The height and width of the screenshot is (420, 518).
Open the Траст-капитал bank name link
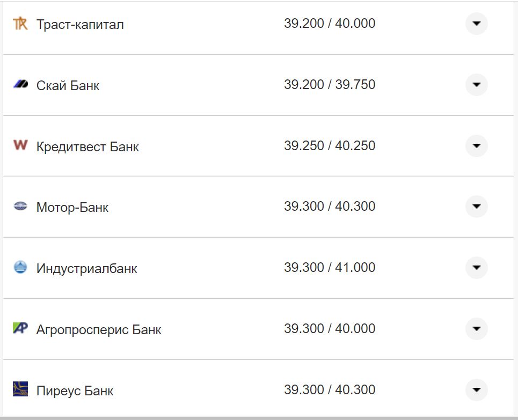[x=79, y=24]
